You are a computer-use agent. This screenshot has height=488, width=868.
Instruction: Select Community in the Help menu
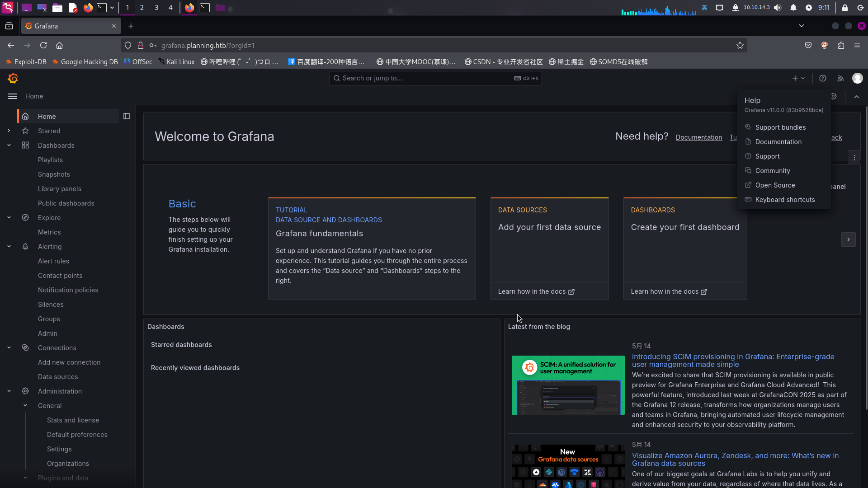click(x=784, y=171)
